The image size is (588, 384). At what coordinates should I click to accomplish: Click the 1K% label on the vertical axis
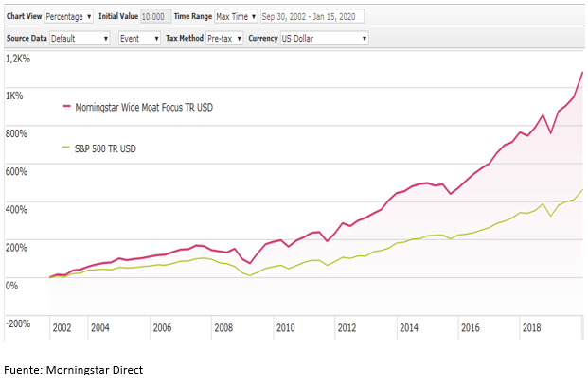16,96
